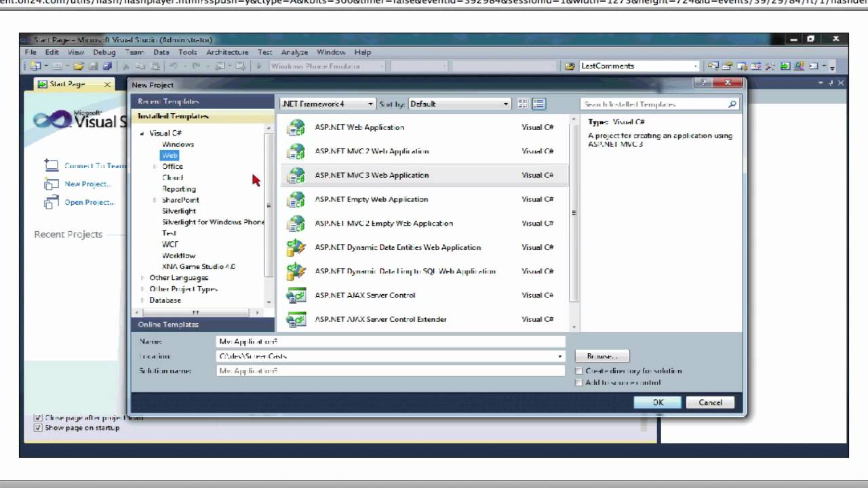
Task: Select ASP.NET Empty Web Application template
Action: coord(425,199)
